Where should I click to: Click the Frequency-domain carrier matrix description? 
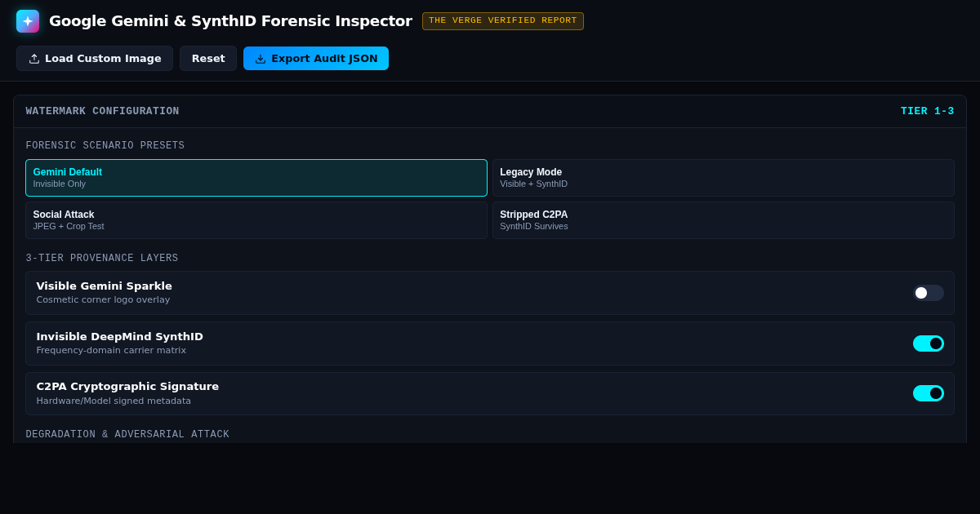(111, 351)
